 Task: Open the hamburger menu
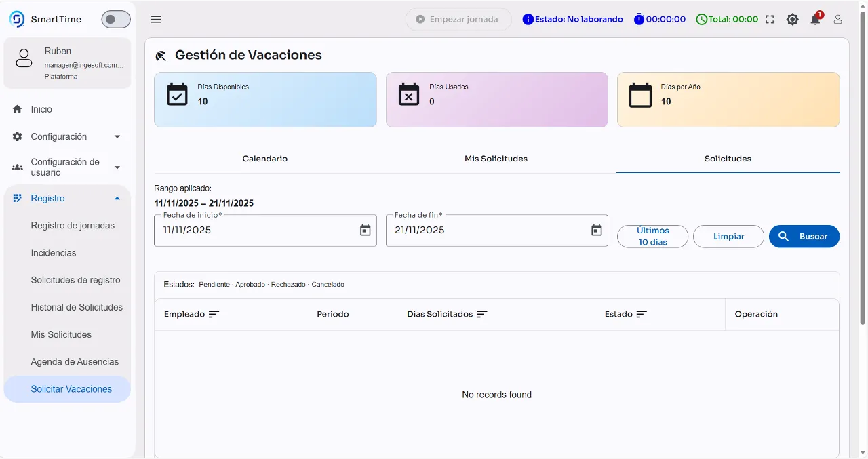pos(155,19)
